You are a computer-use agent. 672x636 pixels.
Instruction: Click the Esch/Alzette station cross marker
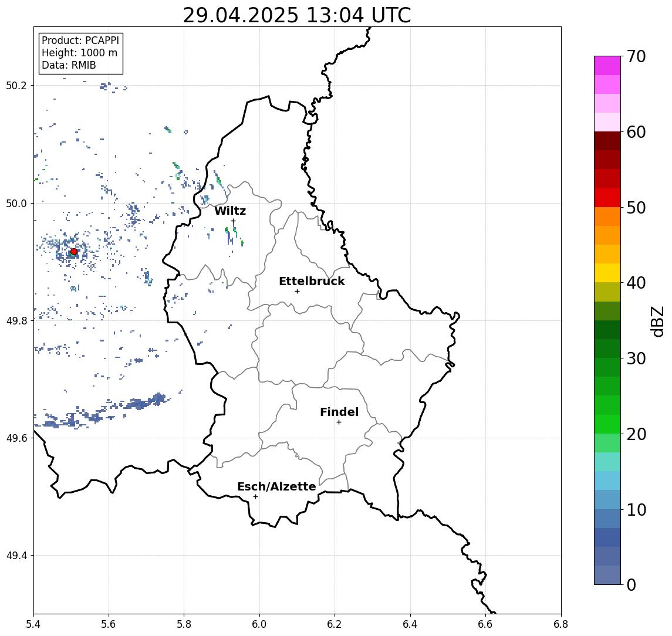click(255, 497)
